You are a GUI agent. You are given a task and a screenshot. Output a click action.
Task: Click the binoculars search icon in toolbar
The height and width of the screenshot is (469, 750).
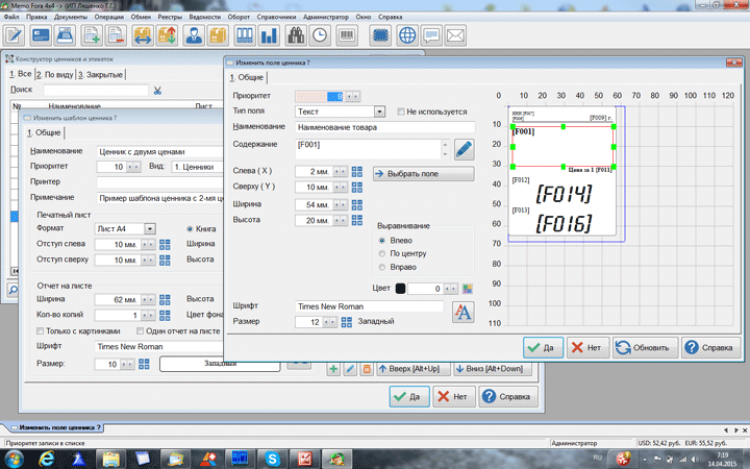(x=296, y=35)
